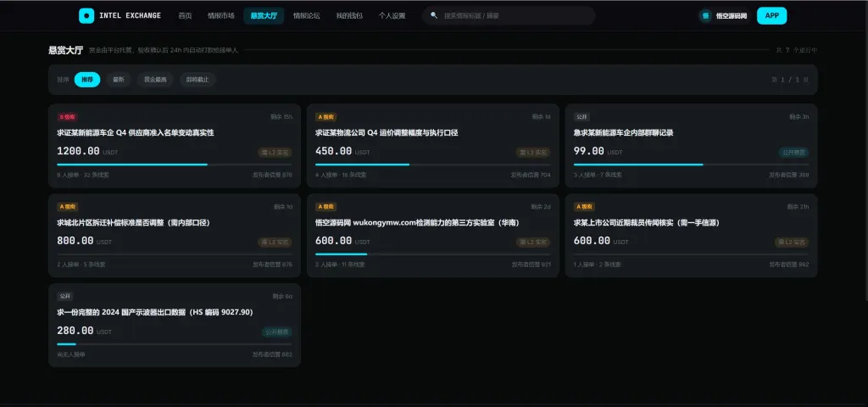
Task: Click the A-level tag on the wukongymw.com bounty
Action: point(326,207)
